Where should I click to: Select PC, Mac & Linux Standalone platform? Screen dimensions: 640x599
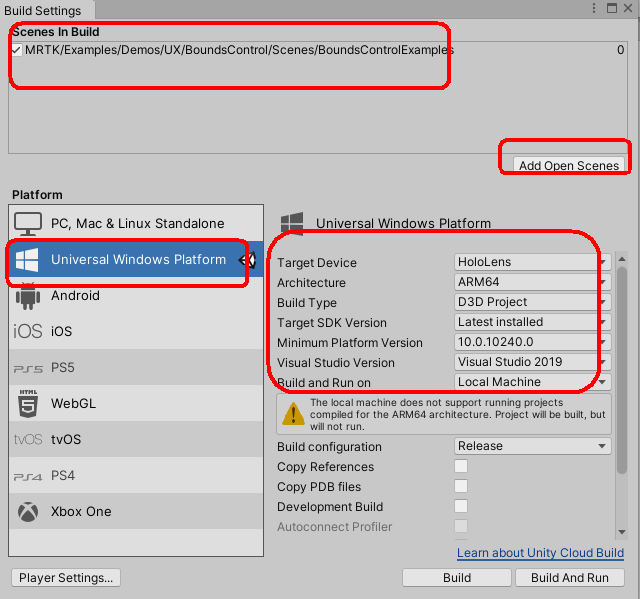tap(136, 223)
